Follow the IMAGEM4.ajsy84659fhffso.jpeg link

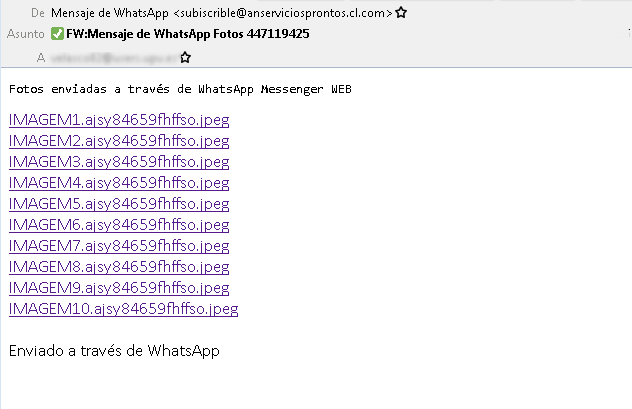(119, 183)
